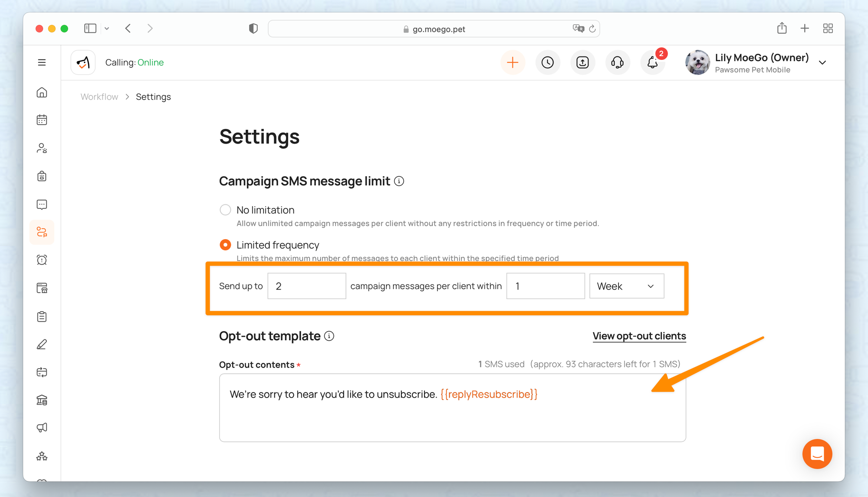Expand the browser sidebar options chevron
This screenshot has width=868, height=497.
click(107, 29)
